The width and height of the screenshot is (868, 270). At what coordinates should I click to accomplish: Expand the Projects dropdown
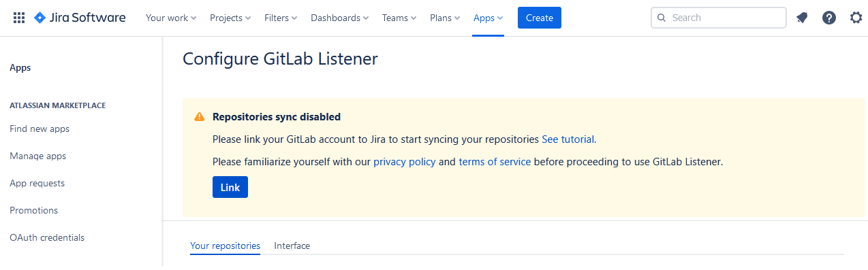[x=230, y=18]
